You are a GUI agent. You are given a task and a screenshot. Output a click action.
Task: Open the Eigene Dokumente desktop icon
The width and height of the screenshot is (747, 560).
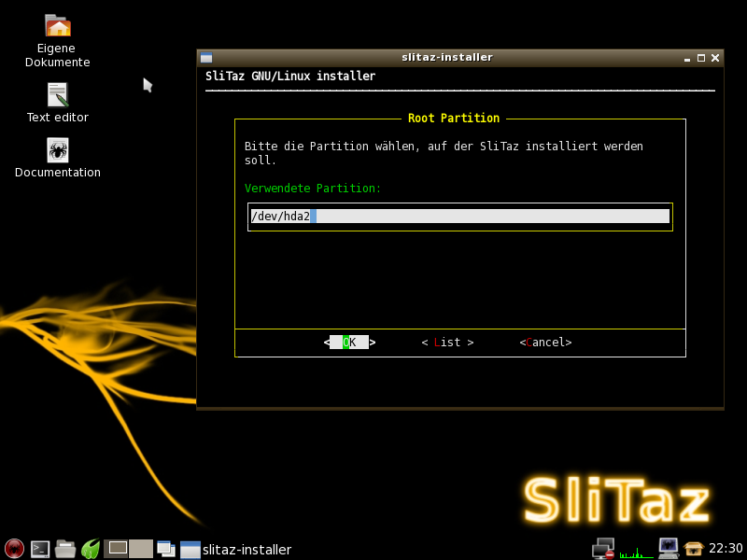click(58, 41)
